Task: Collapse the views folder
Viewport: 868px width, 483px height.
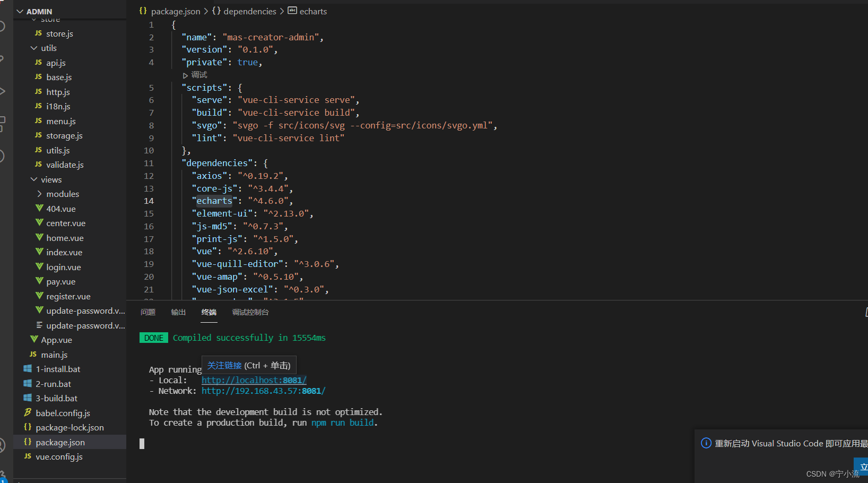Action: click(46, 179)
